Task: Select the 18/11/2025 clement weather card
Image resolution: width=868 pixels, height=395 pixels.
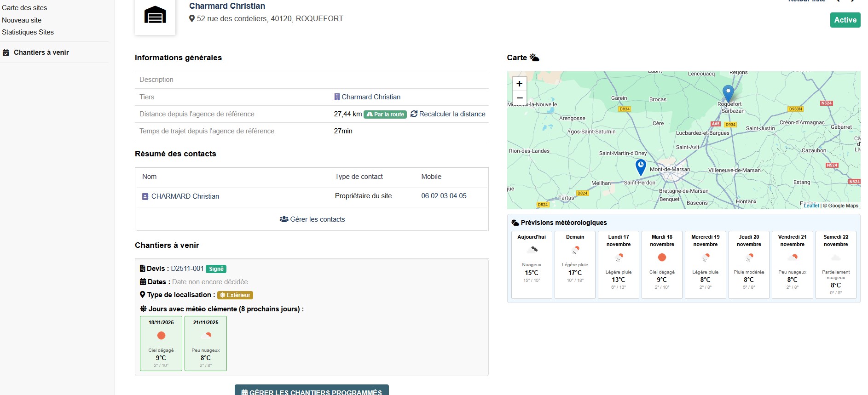Action: pyautogui.click(x=161, y=343)
